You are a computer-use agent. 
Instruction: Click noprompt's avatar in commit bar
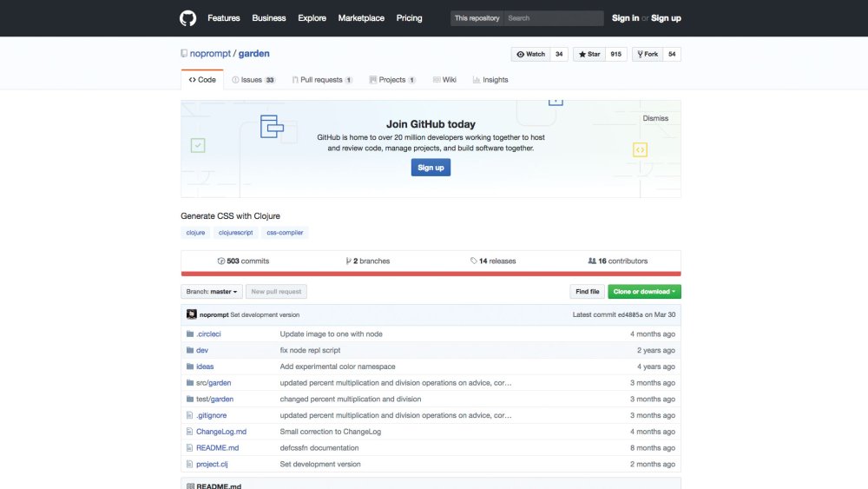point(192,314)
